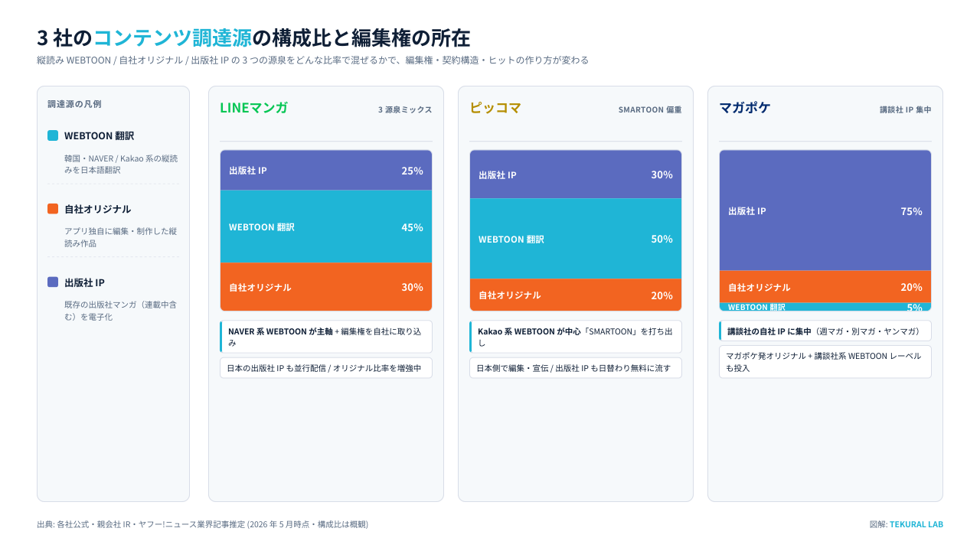Select the 自社オリジナル legend label
Screen dimensions: 980x551
tap(97, 209)
